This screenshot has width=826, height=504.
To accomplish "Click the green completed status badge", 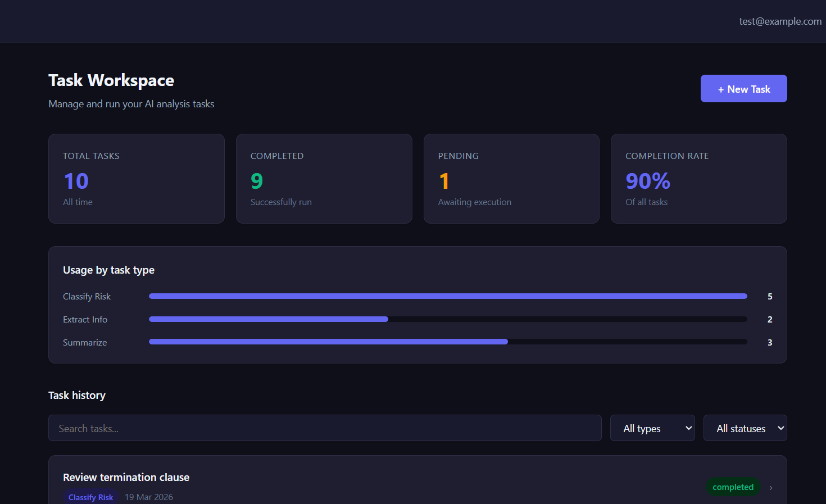I will coord(733,487).
